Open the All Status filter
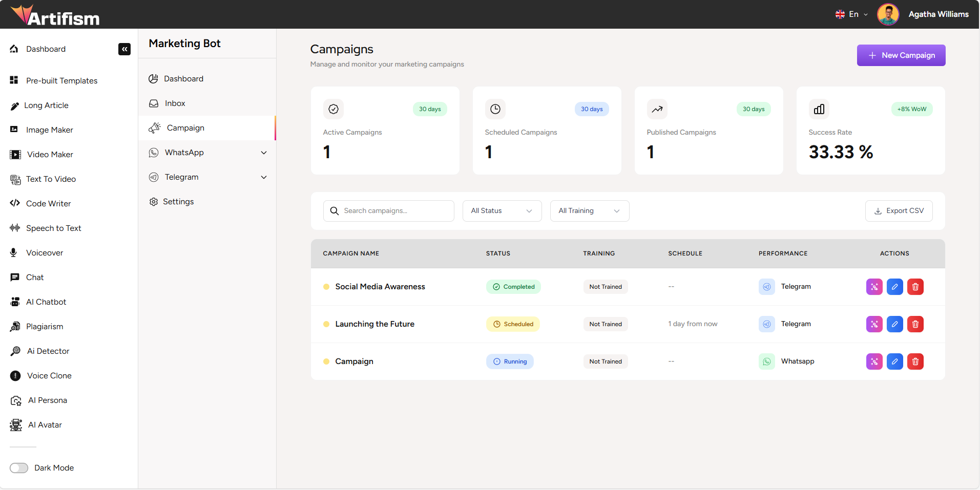This screenshot has width=980, height=490. [501, 210]
